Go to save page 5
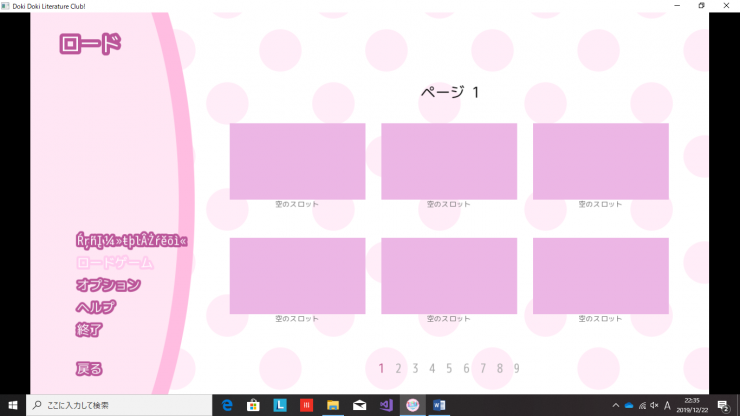The height and width of the screenshot is (416, 740). (x=449, y=368)
